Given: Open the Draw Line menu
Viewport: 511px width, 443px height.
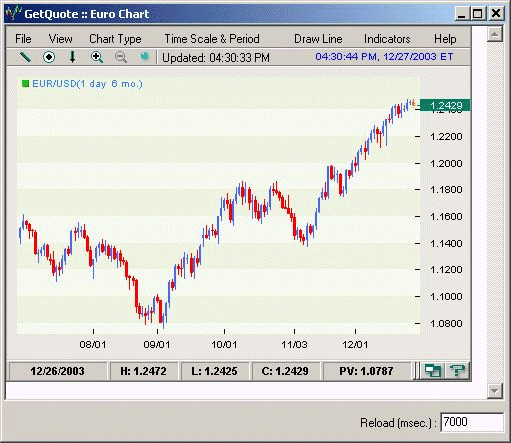Looking at the screenshot, I should pos(318,39).
